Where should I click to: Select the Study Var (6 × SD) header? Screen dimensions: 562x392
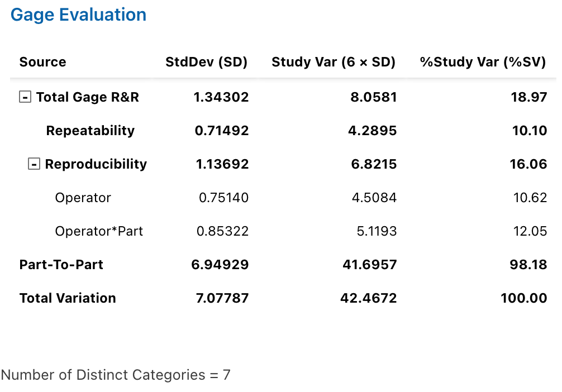tap(334, 62)
